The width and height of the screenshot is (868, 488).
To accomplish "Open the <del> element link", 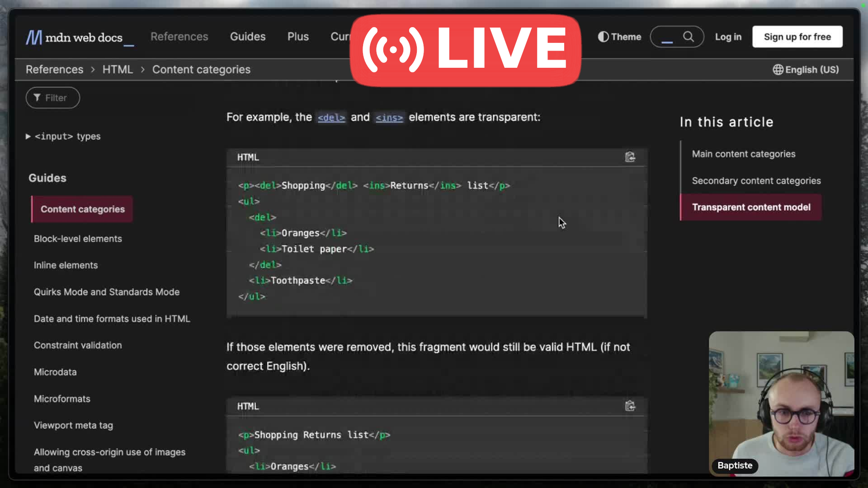I will click(x=331, y=117).
